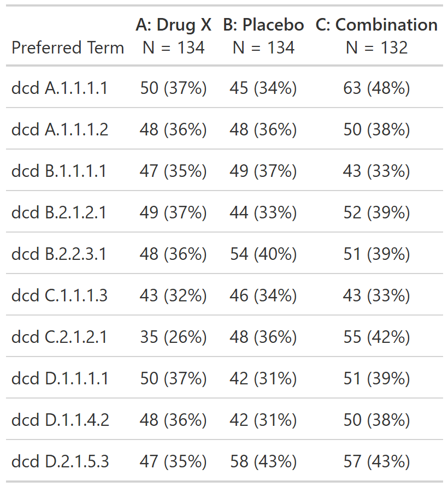Select the Preferred Term column header
Image resolution: width=448 pixels, height=487 pixels.
[x=68, y=48]
